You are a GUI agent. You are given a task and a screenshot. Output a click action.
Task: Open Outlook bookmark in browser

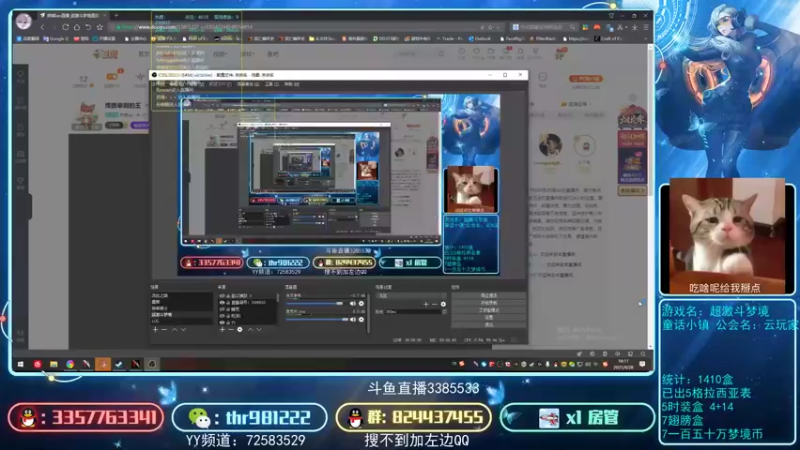click(480, 39)
